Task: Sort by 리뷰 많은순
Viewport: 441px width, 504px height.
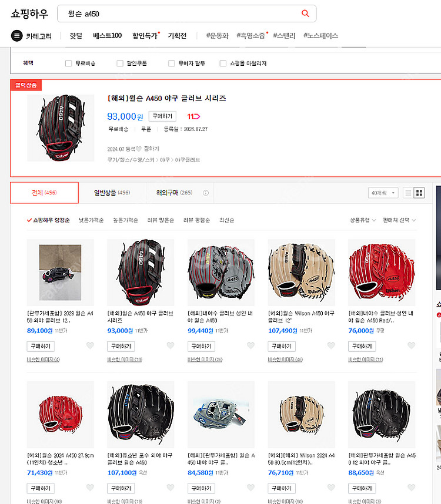Action: (161, 220)
